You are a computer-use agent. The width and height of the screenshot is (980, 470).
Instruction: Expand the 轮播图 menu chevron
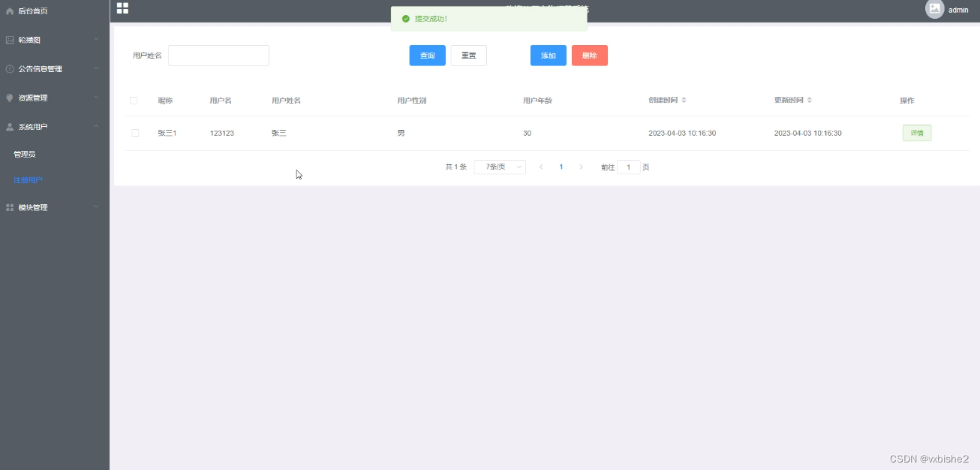pyautogui.click(x=96, y=39)
